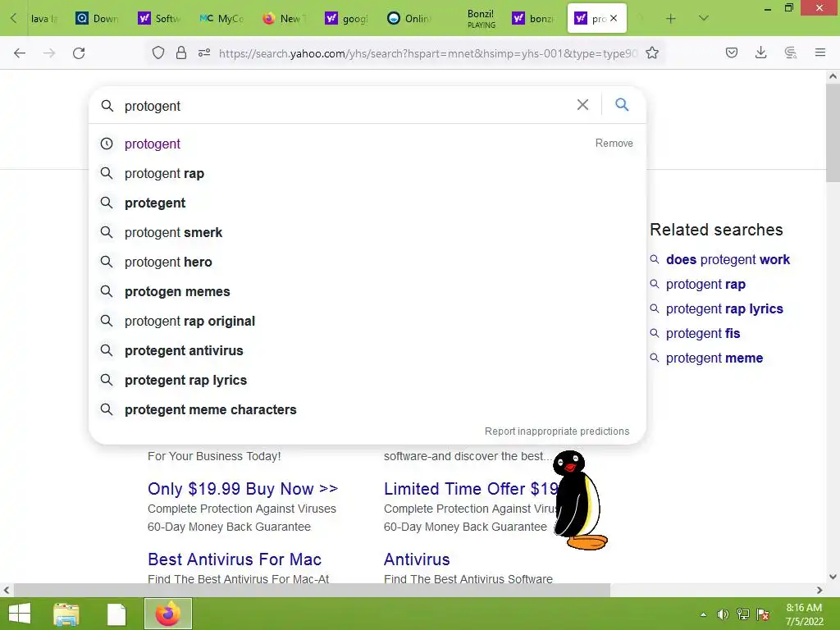840x630 pixels.
Task: List all tabs with the chevron
Action: [x=704, y=18]
